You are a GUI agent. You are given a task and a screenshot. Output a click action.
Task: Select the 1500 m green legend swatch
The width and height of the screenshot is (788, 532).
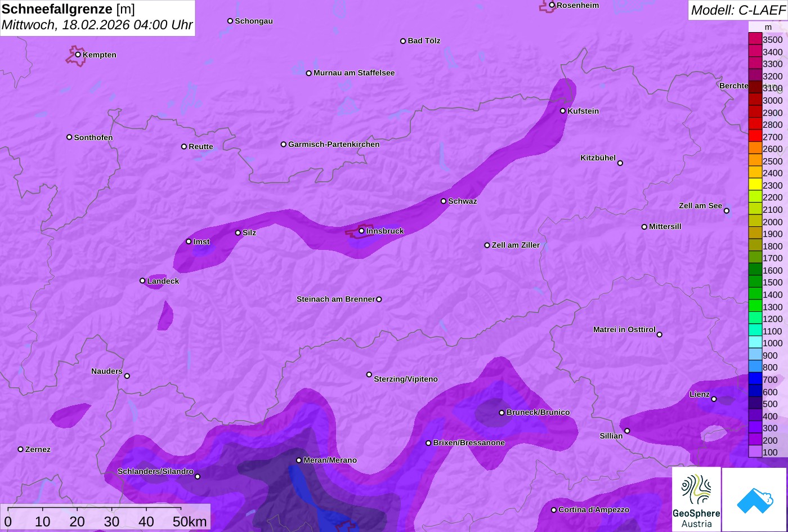point(755,281)
